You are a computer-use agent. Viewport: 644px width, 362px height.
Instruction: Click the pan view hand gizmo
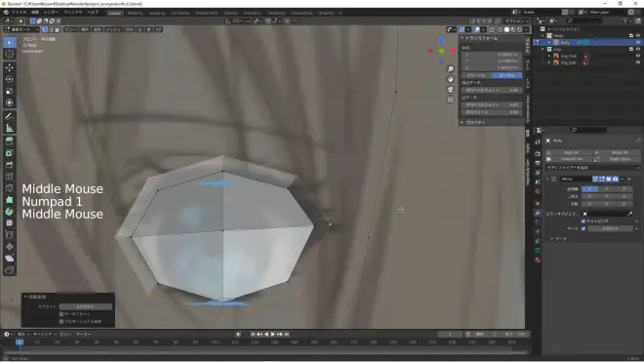(x=451, y=79)
